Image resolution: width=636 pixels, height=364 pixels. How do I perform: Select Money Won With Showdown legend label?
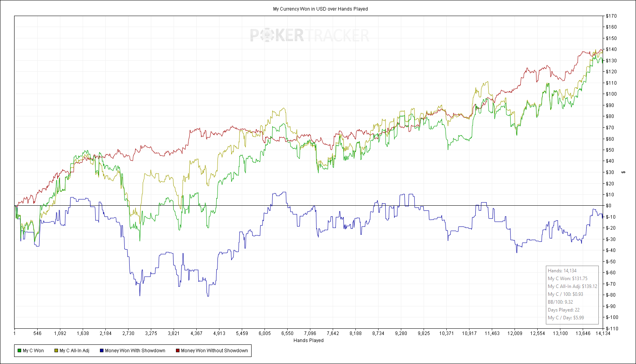click(x=135, y=351)
